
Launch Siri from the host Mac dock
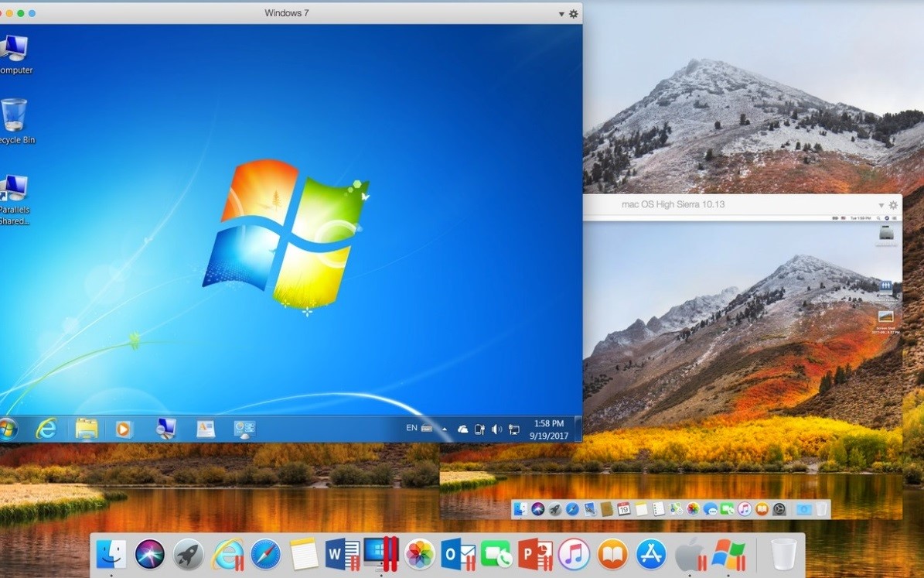point(150,555)
